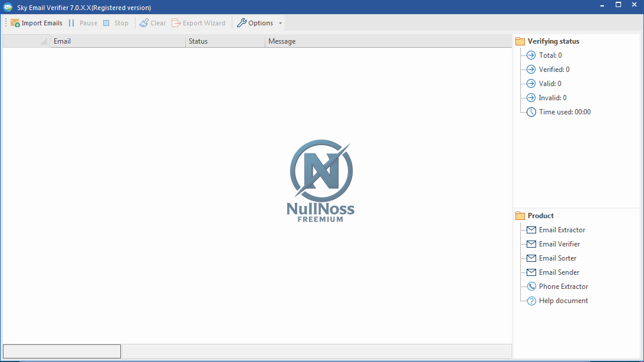The image size is (644, 362).
Task: Click the Phone Extractor phone icon
Action: [x=531, y=287]
